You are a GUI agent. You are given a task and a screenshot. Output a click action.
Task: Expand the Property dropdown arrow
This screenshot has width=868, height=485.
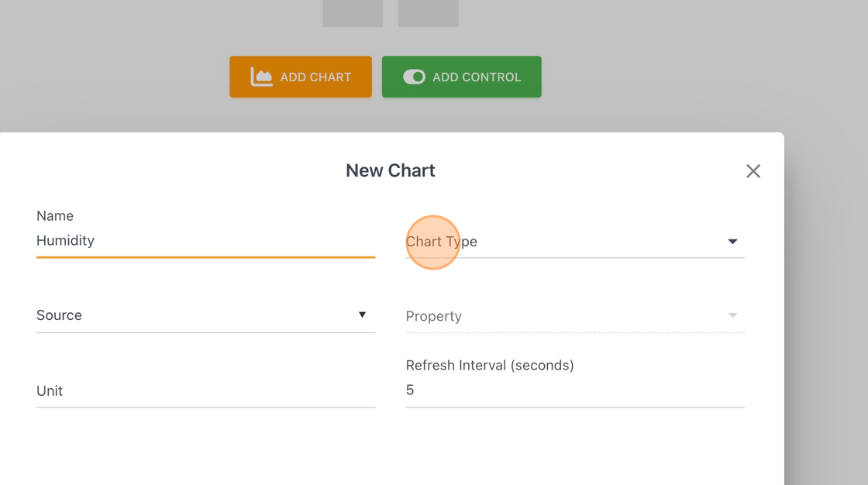(x=732, y=315)
